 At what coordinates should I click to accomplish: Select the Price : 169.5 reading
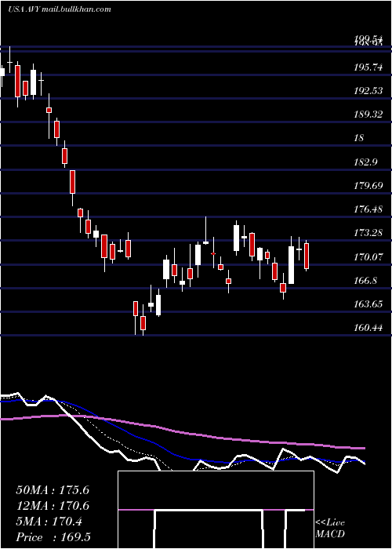point(53,537)
